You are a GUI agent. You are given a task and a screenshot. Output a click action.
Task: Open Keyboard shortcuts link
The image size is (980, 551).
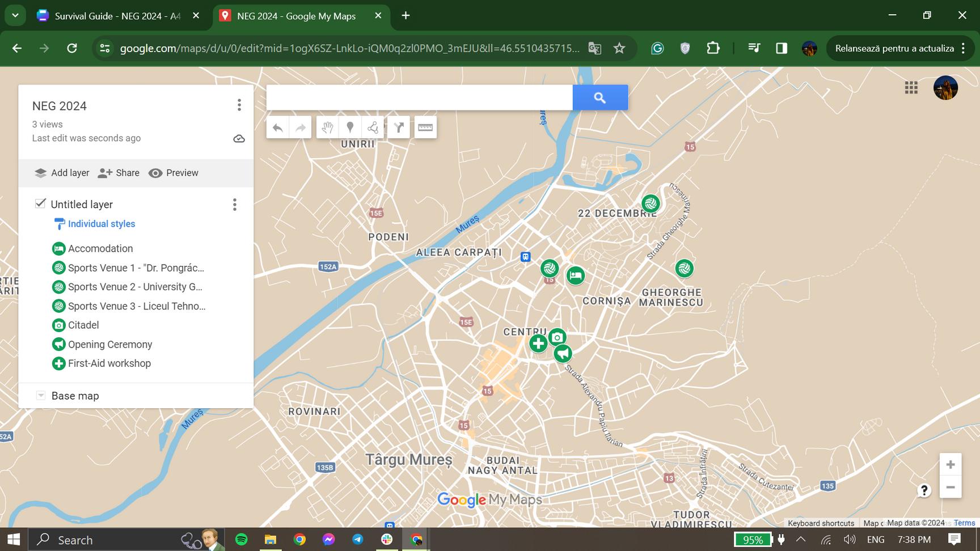pos(821,523)
